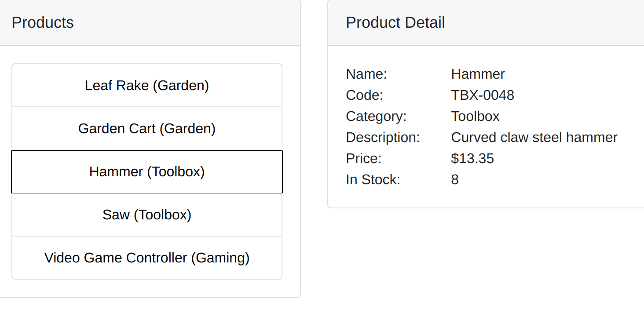This screenshot has width=644, height=313.
Task: Choose Garden Cart (Garden) from list
Action: 147,128
